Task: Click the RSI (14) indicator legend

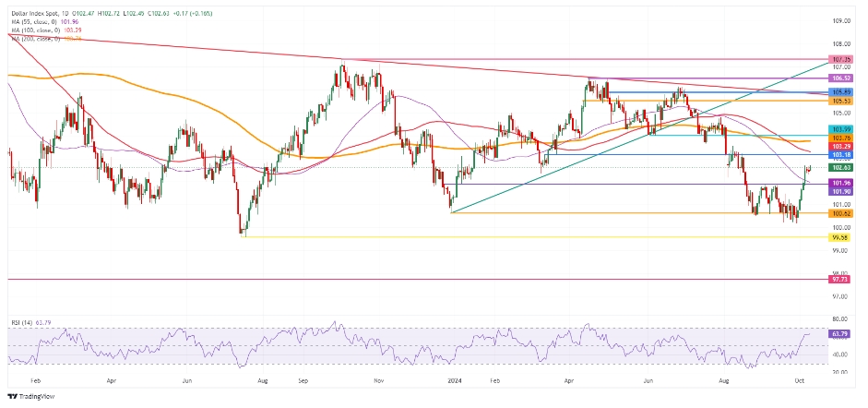Action: click(x=23, y=322)
